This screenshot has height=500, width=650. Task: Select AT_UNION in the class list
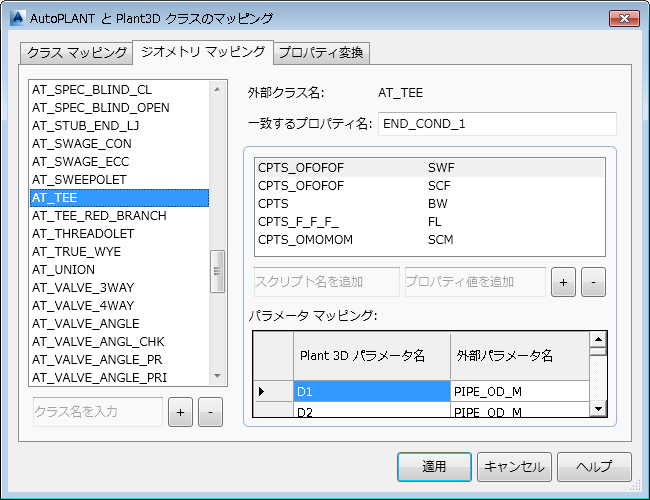(x=119, y=270)
